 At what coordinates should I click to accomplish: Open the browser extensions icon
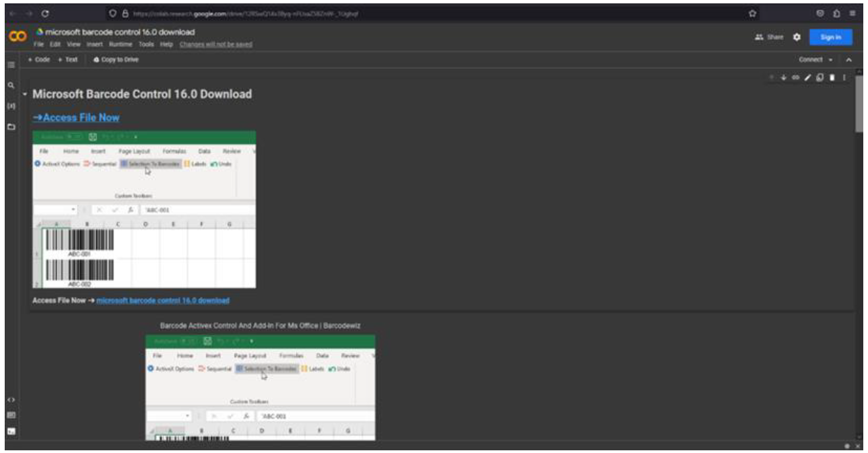pyautogui.click(x=836, y=13)
